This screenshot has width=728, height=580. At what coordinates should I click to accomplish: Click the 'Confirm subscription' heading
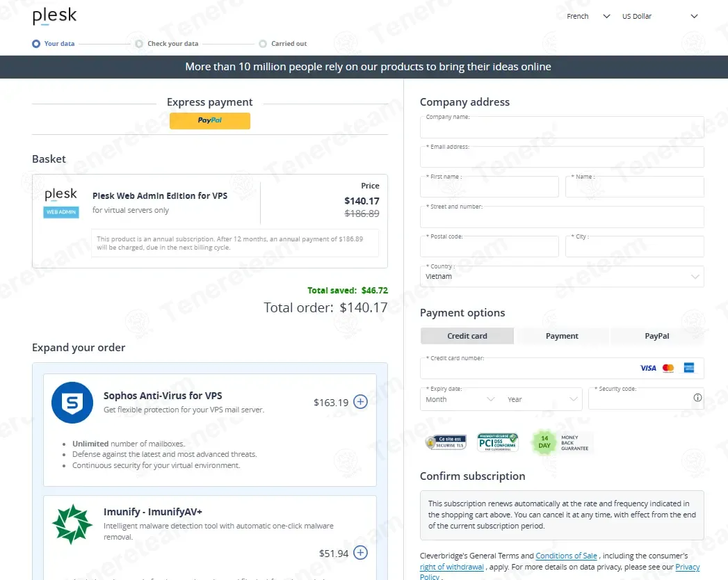pos(472,476)
